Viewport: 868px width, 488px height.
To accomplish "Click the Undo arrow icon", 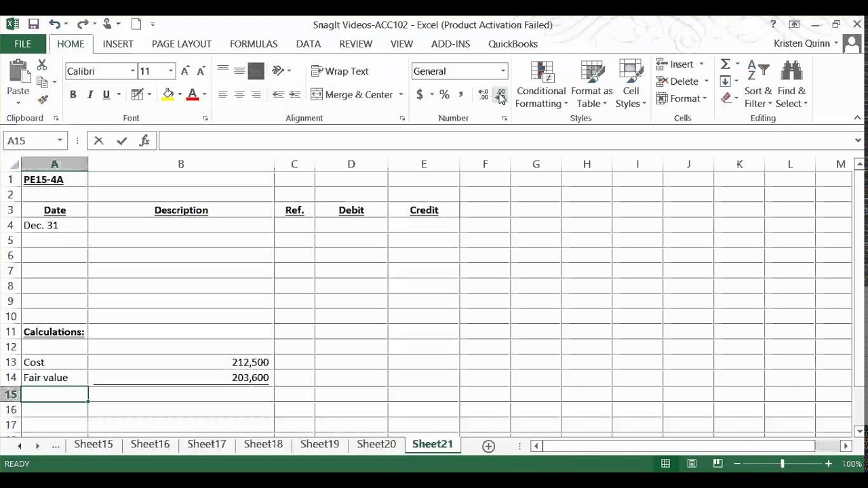I will 54,24.
